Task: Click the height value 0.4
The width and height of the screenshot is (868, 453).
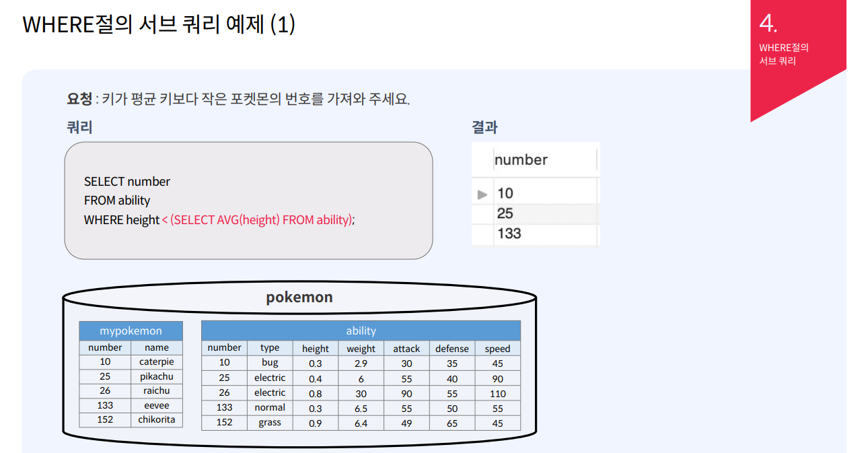Action: pos(316,378)
